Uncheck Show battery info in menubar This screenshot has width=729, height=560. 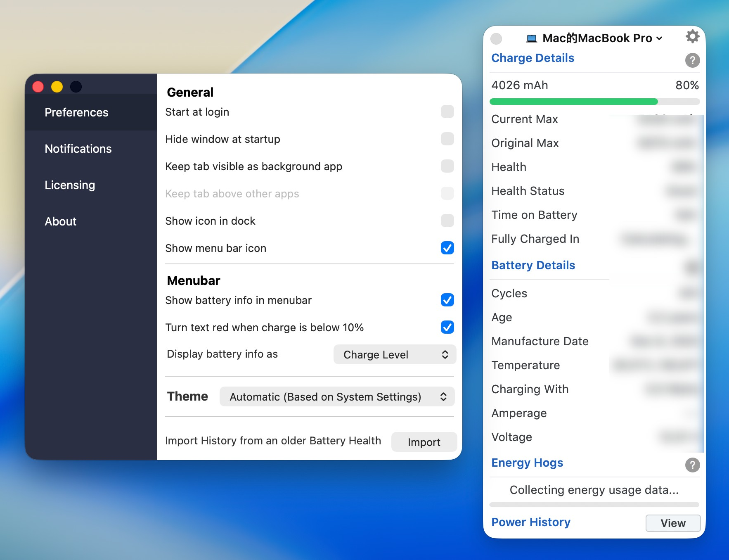tap(447, 300)
